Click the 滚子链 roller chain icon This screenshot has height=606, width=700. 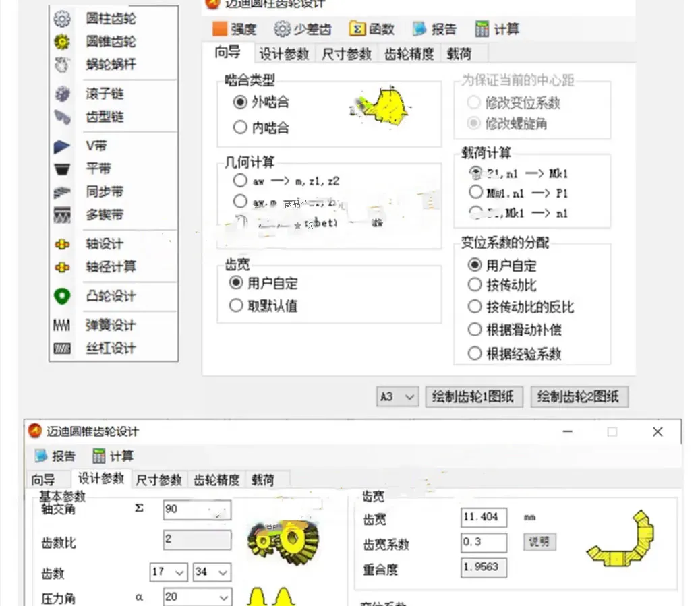tap(62, 94)
